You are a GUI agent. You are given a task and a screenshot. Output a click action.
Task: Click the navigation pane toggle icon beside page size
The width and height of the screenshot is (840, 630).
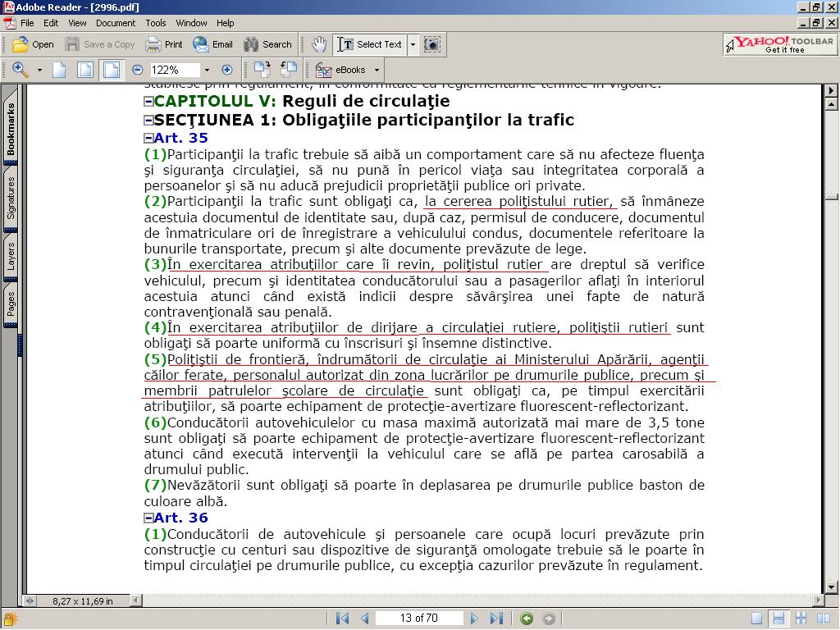tap(30, 601)
